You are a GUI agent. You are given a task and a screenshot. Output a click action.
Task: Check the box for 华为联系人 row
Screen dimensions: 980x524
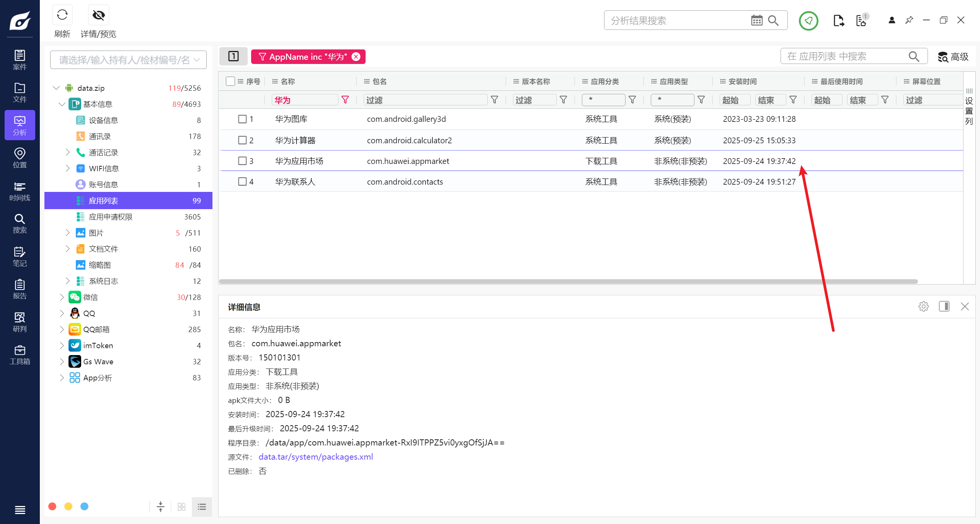click(x=242, y=182)
